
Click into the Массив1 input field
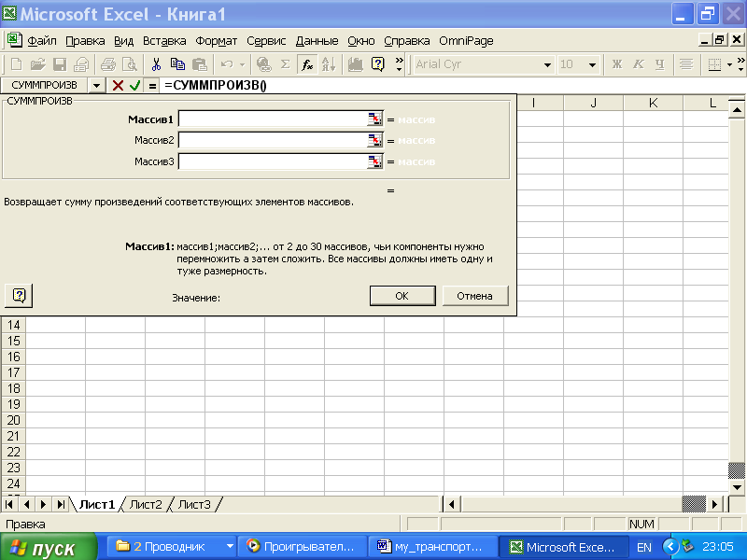(x=273, y=119)
